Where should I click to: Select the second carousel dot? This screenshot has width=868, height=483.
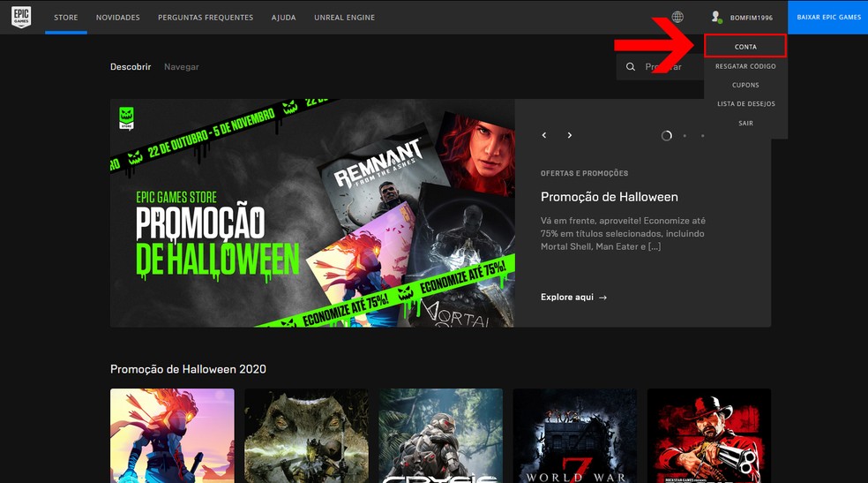[685, 136]
